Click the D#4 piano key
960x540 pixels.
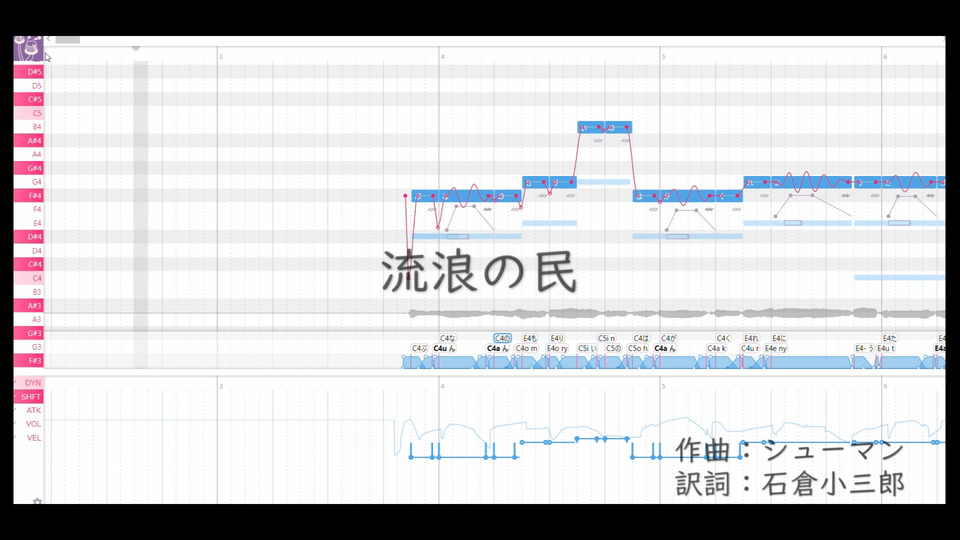click(29, 236)
